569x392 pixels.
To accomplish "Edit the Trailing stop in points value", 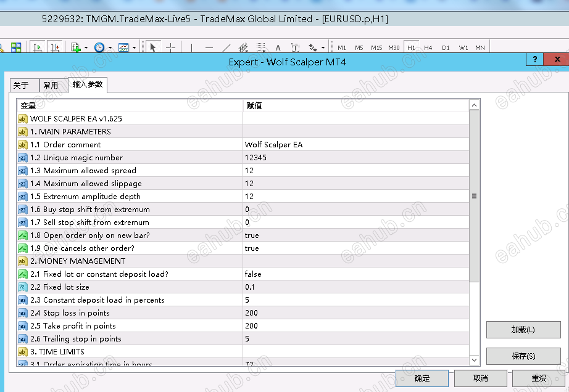I will coord(356,339).
